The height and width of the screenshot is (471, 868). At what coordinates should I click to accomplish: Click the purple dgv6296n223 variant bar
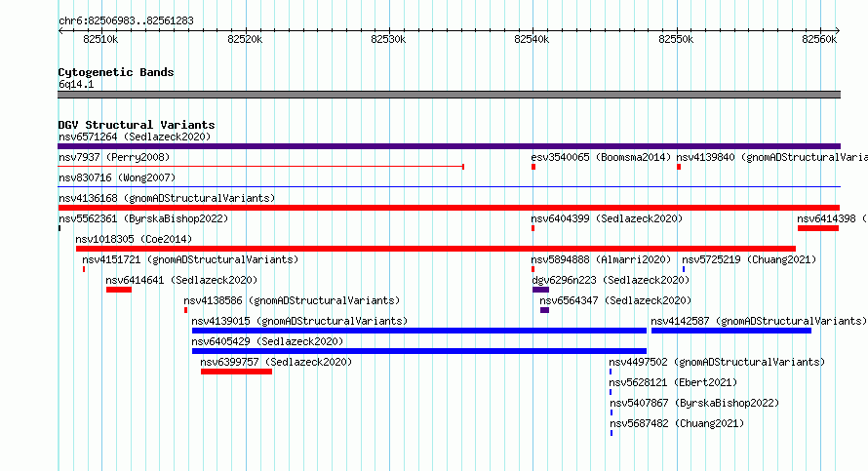click(x=541, y=290)
